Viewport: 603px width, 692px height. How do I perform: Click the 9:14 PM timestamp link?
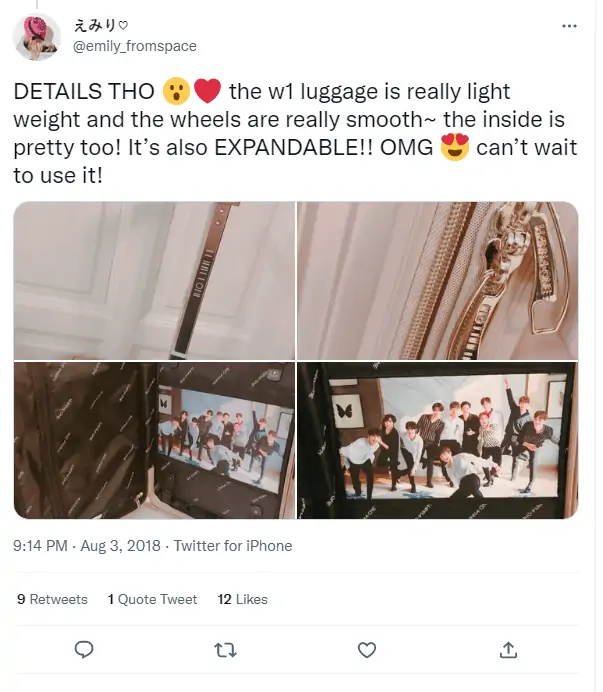(x=40, y=546)
